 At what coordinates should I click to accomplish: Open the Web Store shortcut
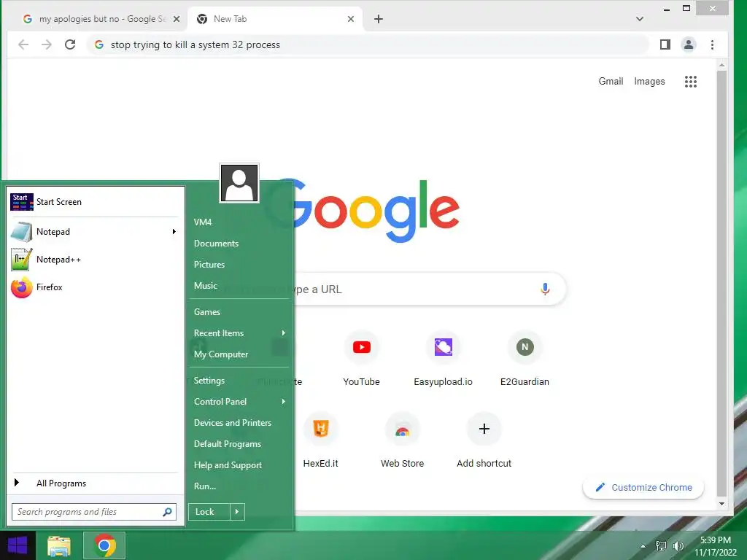click(x=403, y=429)
